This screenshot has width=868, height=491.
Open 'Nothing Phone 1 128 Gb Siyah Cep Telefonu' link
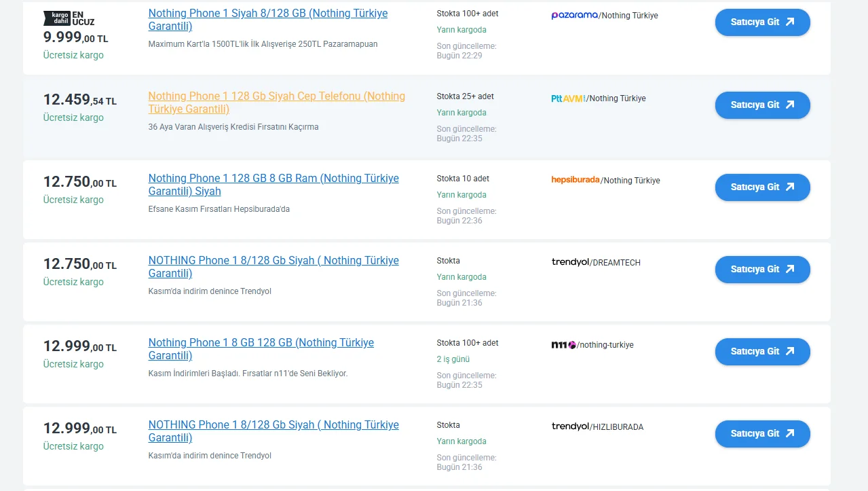(276, 96)
